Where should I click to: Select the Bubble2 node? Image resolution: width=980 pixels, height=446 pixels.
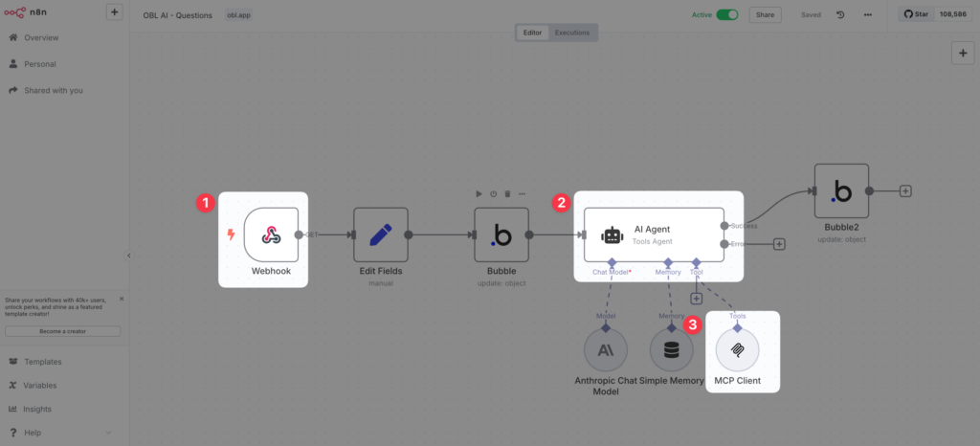tap(841, 191)
